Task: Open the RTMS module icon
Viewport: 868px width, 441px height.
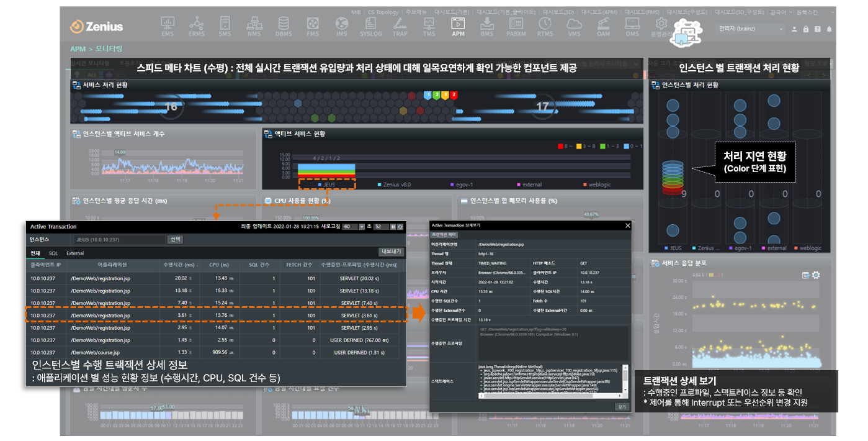Action: pyautogui.click(x=545, y=26)
